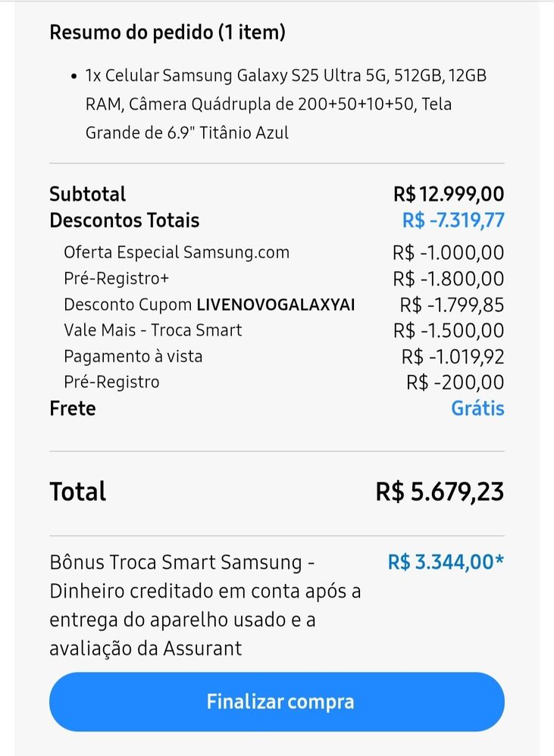Click the R$ -1.800,00 Pré-Registro+ amount

pos(449,279)
